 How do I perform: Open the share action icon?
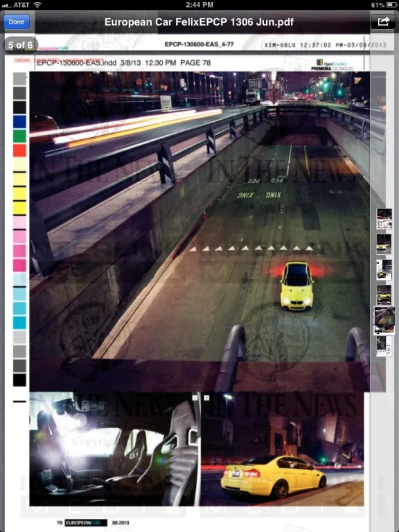click(x=383, y=22)
